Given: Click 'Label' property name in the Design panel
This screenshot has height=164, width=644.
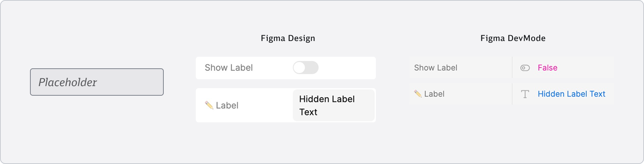Looking at the screenshot, I should click(x=227, y=105).
